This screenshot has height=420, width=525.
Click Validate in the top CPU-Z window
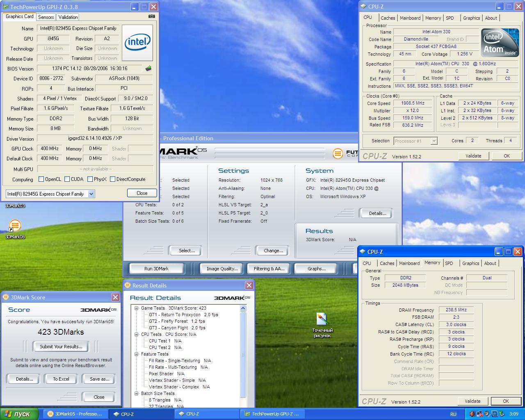pos(473,156)
